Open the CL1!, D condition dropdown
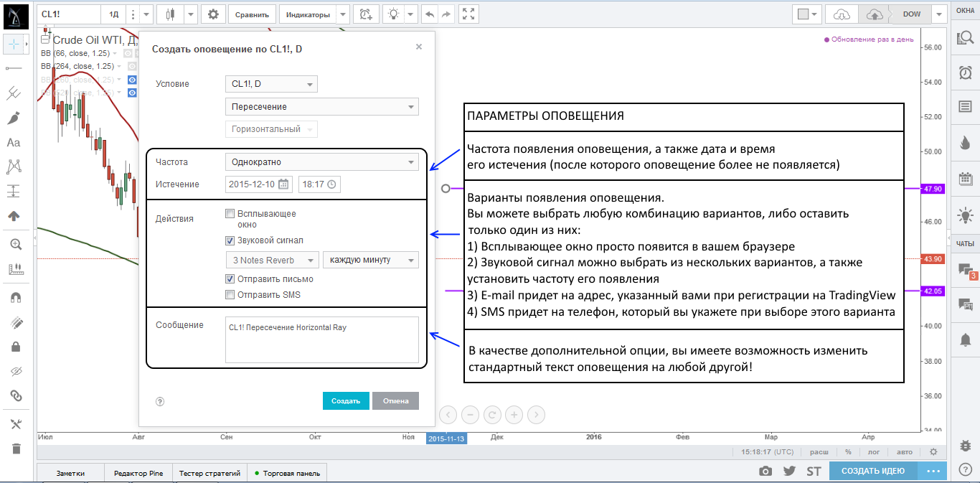The image size is (980, 483). point(271,84)
